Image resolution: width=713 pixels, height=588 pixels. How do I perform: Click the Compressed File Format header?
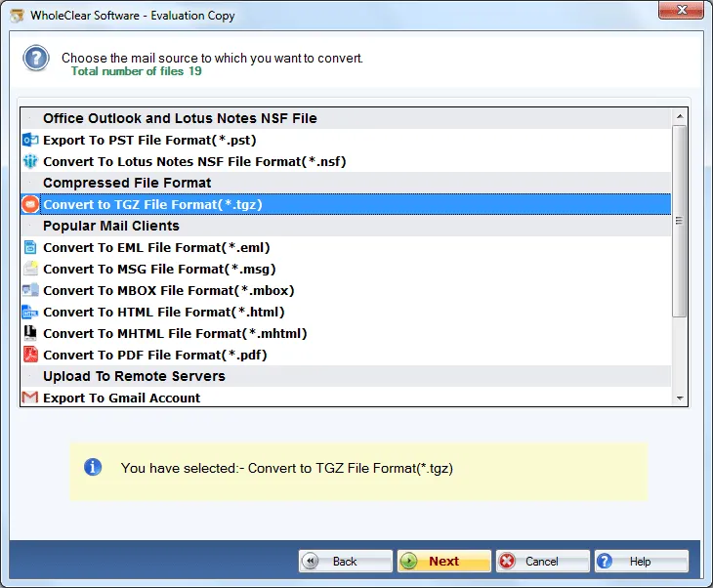[x=346, y=183]
